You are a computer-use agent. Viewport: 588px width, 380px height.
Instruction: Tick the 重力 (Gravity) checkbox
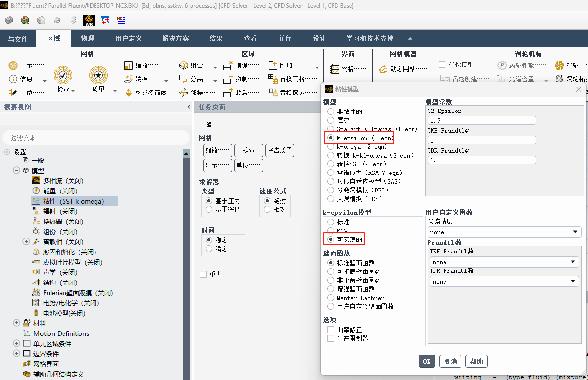click(203, 274)
